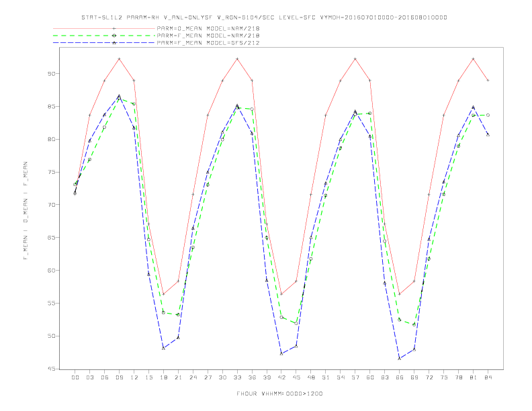Click the blue triangle minimum marker at hour 66
The width and height of the screenshot is (532, 411).
point(400,359)
